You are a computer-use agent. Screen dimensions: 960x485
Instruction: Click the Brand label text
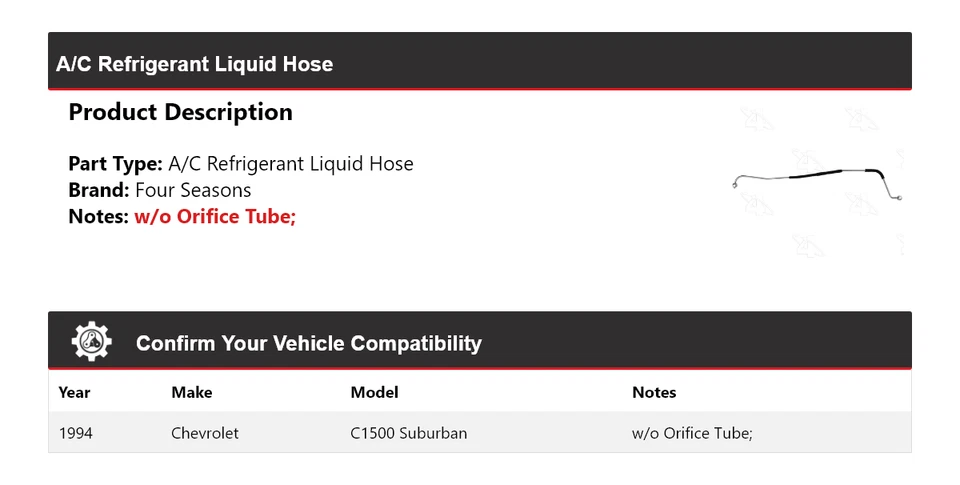98,190
